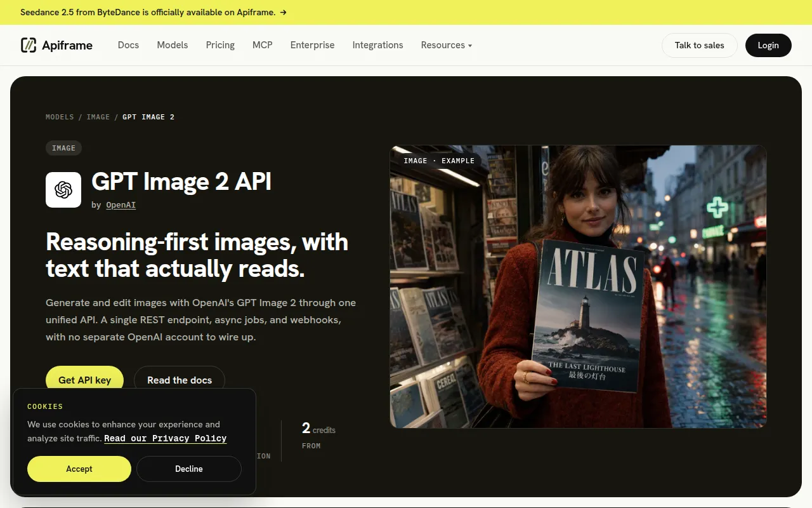Click the Login button
This screenshot has height=508, width=812.
click(768, 45)
